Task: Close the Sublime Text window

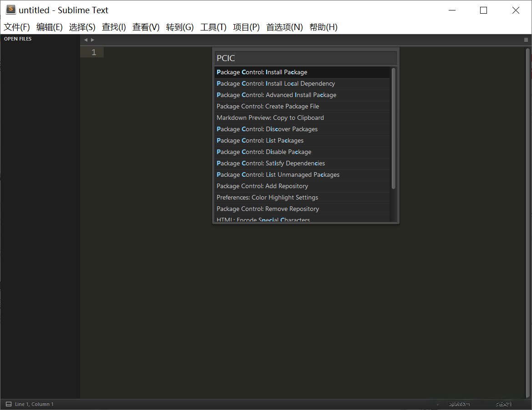Action: [515, 10]
